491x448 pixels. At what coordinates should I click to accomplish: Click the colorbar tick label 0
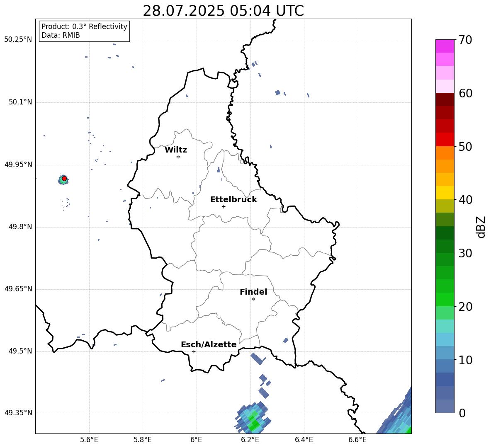(462, 413)
